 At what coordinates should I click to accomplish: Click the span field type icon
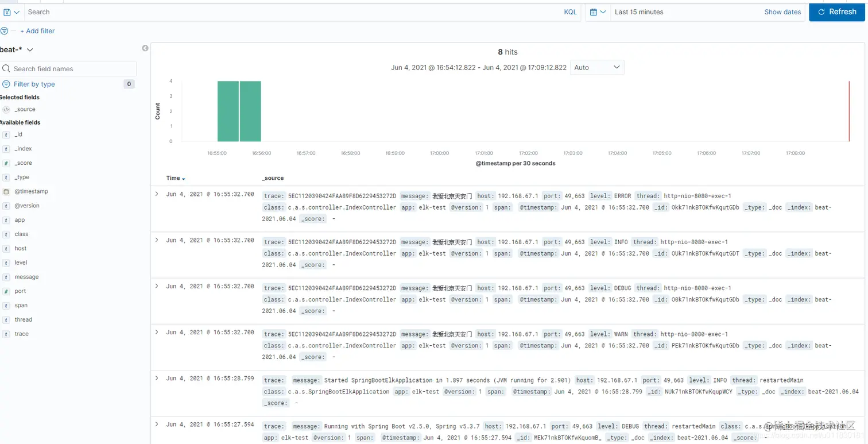6,306
